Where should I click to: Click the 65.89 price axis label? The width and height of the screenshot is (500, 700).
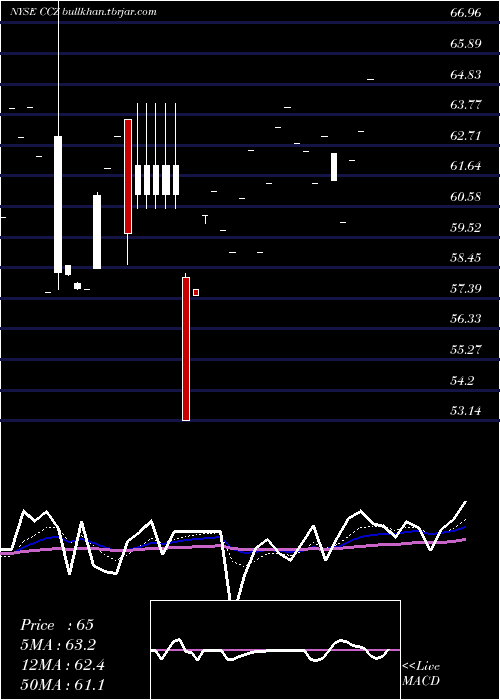(x=466, y=44)
